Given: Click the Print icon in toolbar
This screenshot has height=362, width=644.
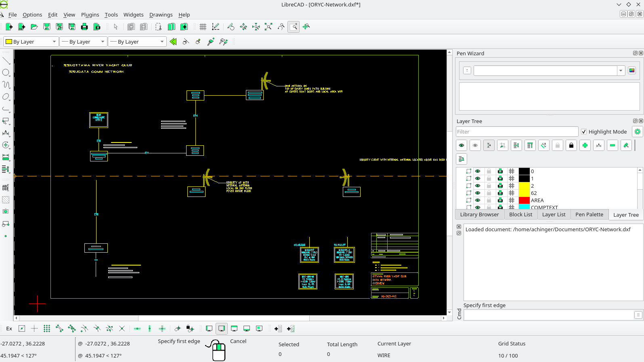Looking at the screenshot, I should (84, 27).
